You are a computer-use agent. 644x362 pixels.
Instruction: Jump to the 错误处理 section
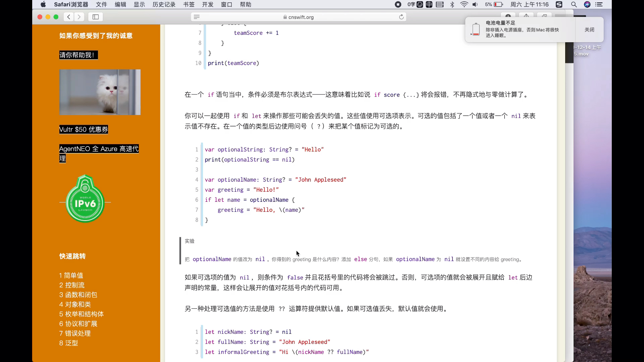tap(74, 333)
